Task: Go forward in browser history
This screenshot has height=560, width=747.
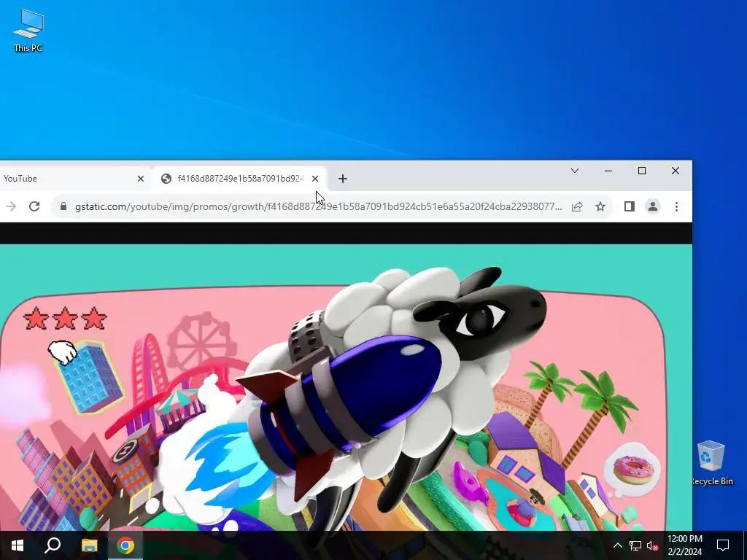Action: tap(11, 206)
